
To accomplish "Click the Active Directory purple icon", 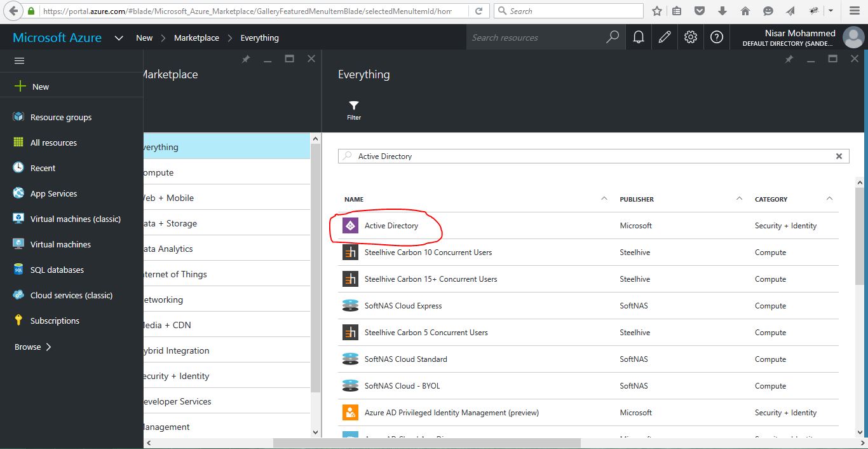I will [x=350, y=226].
